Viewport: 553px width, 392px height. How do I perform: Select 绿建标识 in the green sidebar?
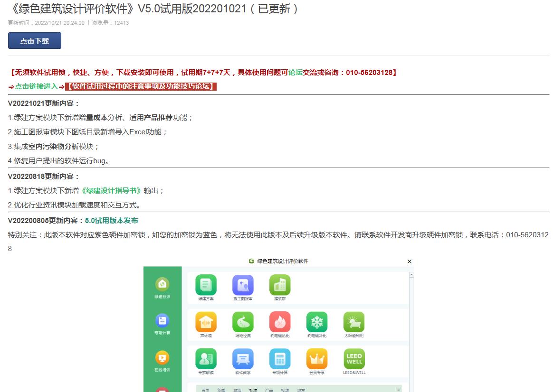(x=162, y=288)
